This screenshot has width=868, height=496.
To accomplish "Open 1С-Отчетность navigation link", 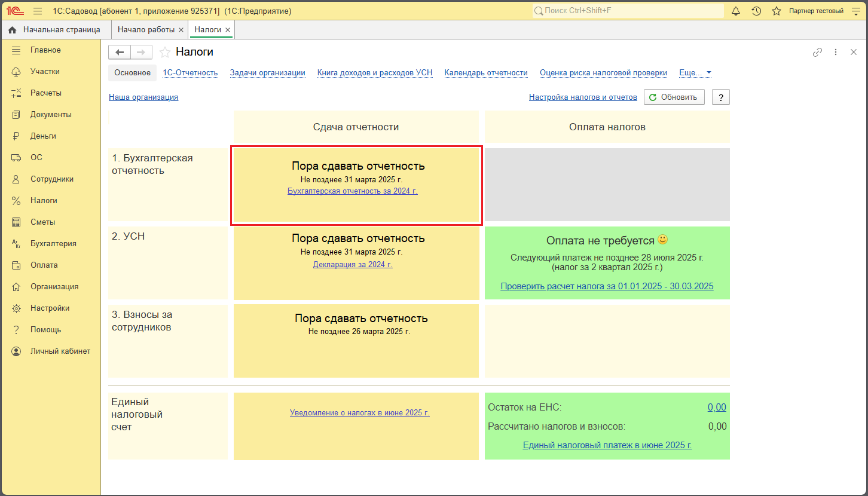I will coord(190,73).
